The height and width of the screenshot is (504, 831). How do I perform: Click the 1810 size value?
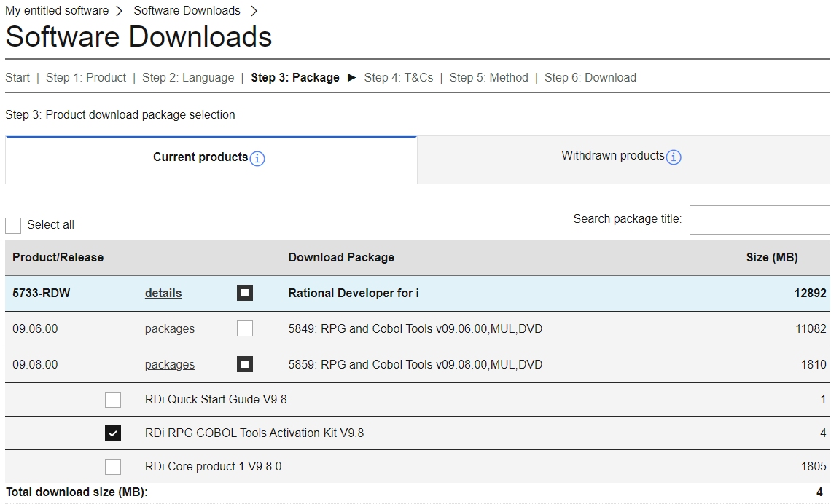point(814,364)
